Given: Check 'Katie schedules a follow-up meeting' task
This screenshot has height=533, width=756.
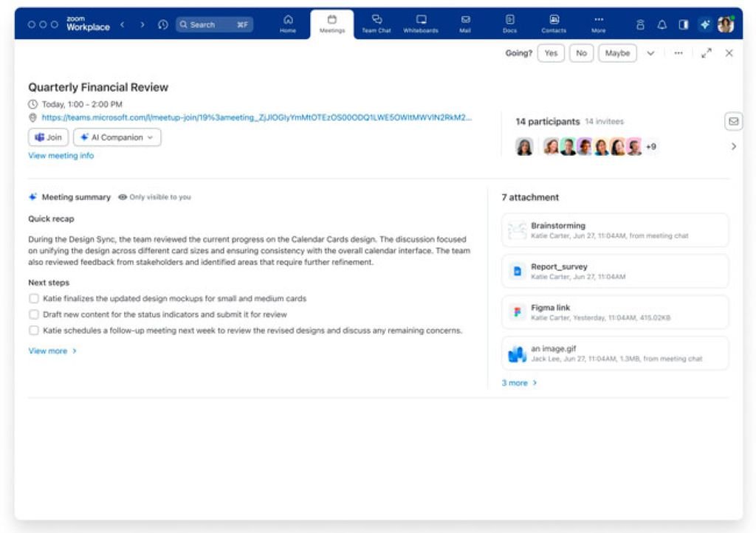Looking at the screenshot, I should click(x=34, y=331).
